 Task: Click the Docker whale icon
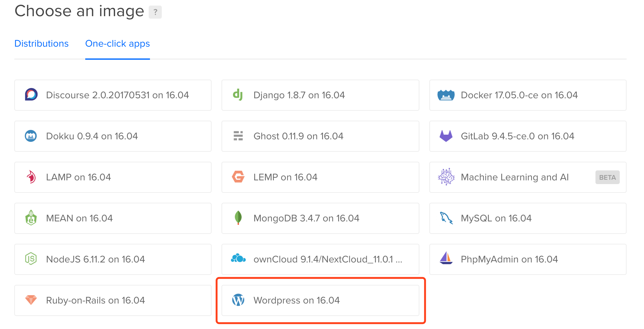446,95
